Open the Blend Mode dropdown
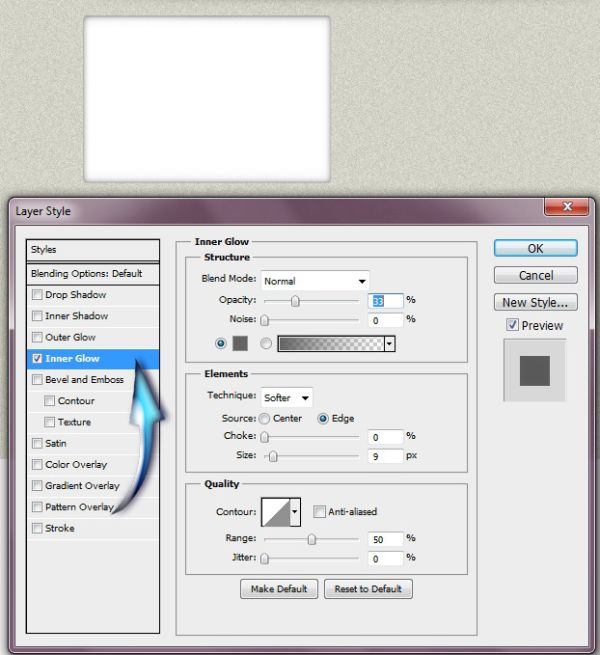 coord(315,281)
